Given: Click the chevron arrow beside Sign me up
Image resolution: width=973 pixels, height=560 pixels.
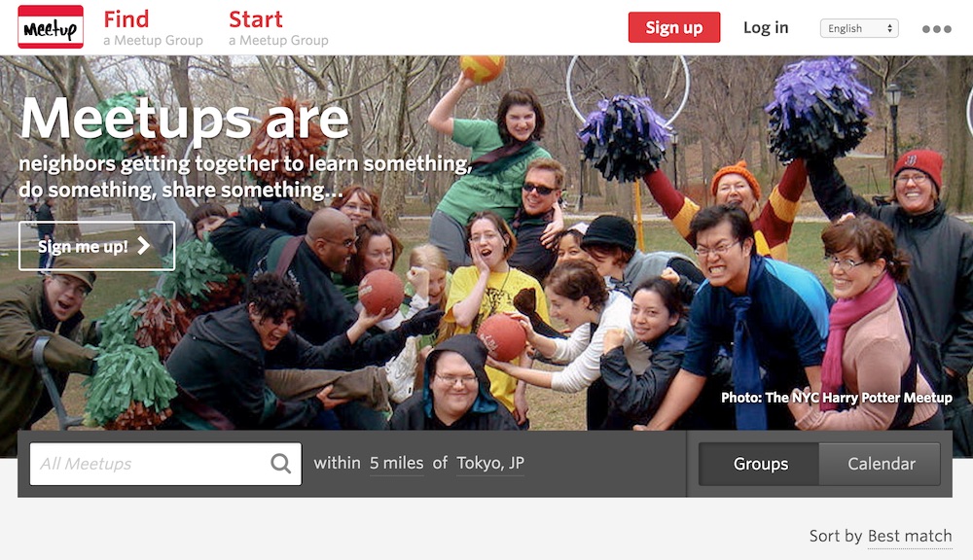Looking at the screenshot, I should click(x=144, y=246).
